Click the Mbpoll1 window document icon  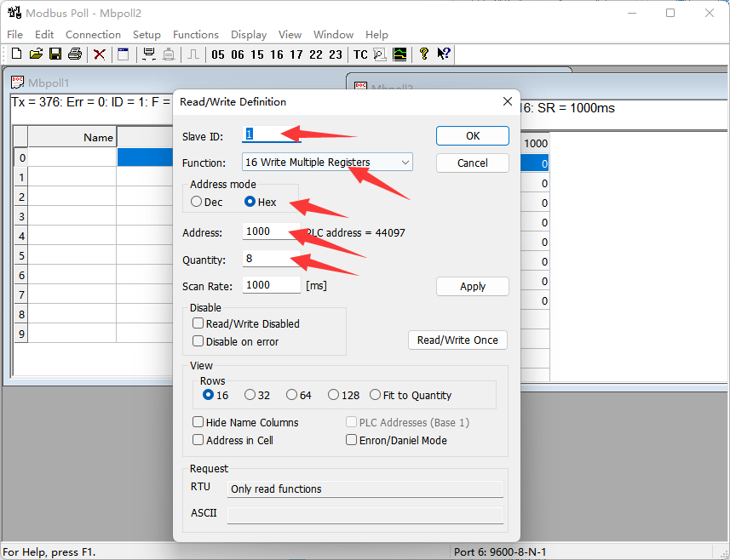(18, 83)
